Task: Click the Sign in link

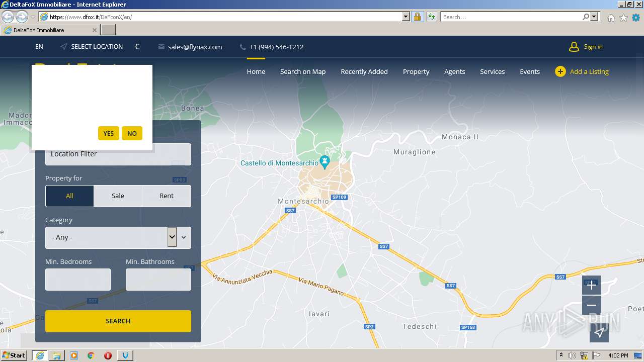Action: (x=593, y=47)
